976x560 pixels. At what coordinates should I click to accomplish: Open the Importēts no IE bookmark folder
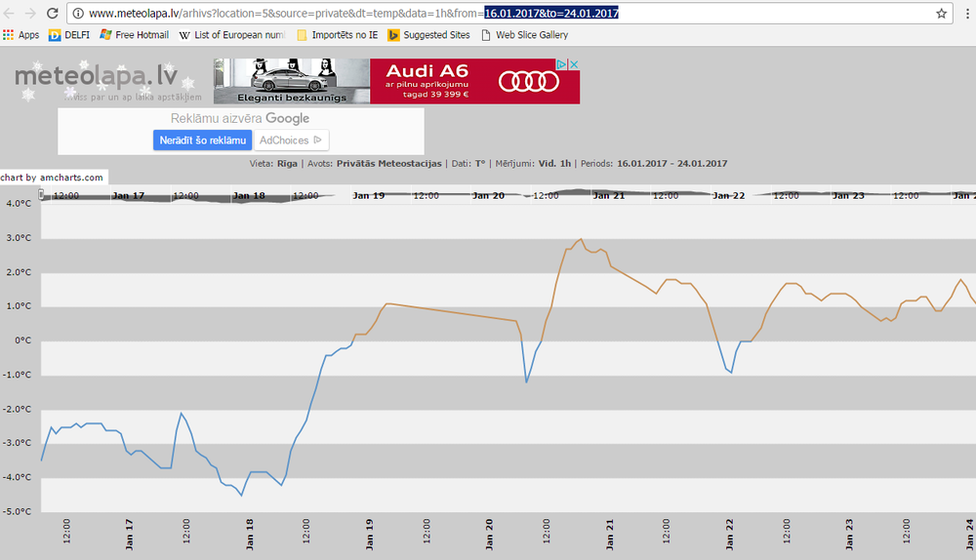338,35
